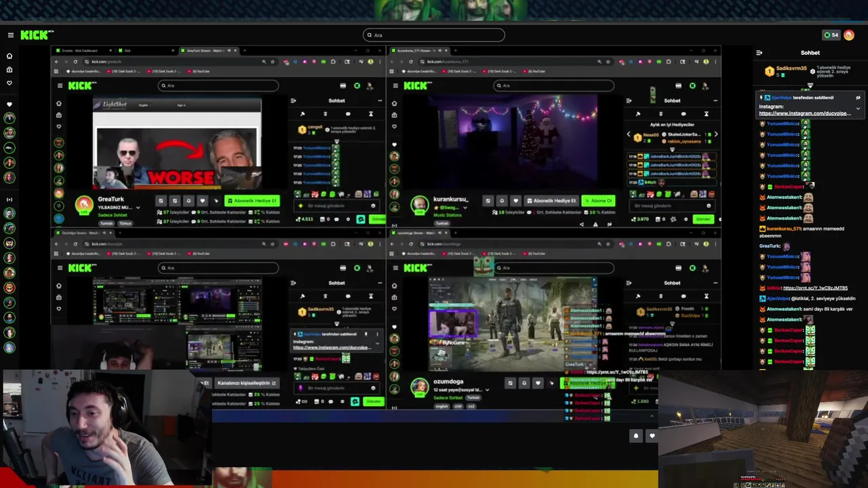Go to next gifter in kurankursu leaderboard
Viewport: 868px width, 488px height.
(715, 134)
